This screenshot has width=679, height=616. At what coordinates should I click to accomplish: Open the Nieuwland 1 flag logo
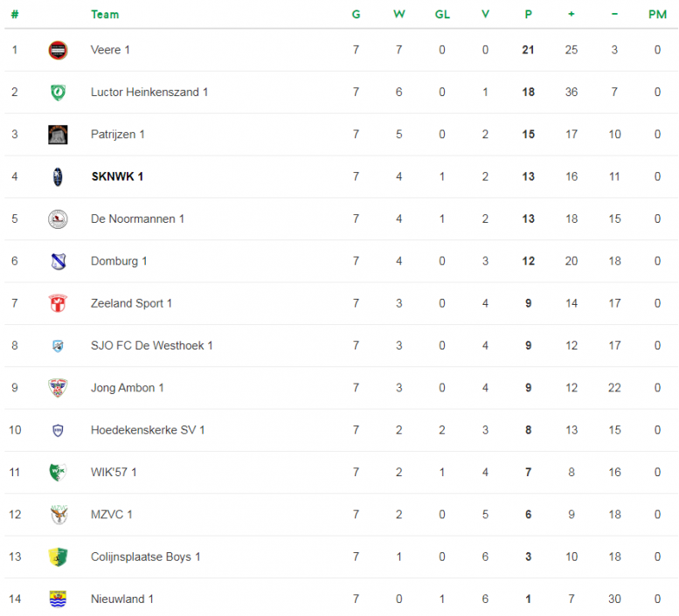click(58, 599)
